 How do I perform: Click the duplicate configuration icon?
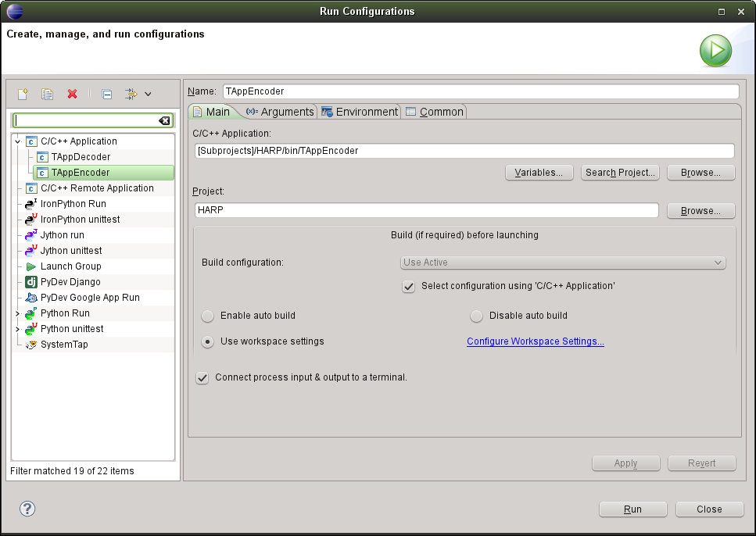point(48,94)
